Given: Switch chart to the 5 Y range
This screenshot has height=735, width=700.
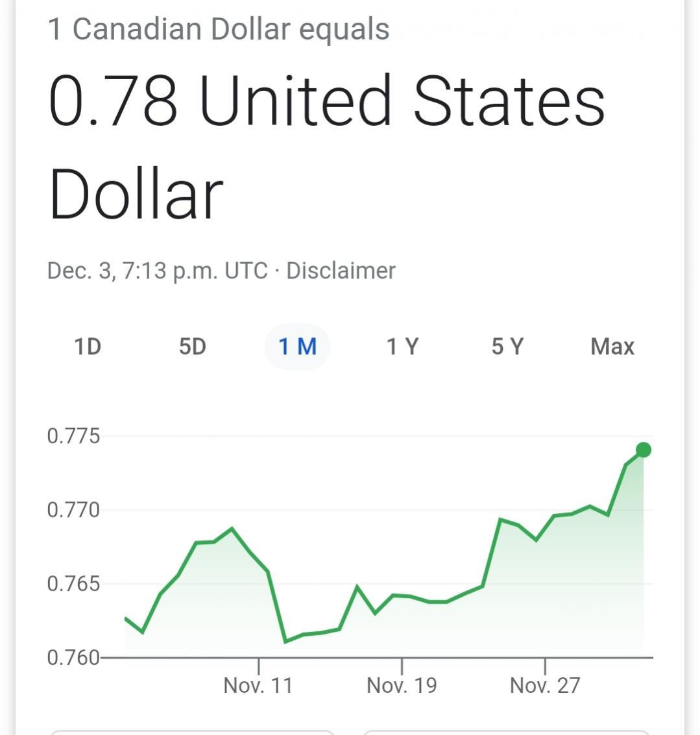Looking at the screenshot, I should click(x=507, y=346).
